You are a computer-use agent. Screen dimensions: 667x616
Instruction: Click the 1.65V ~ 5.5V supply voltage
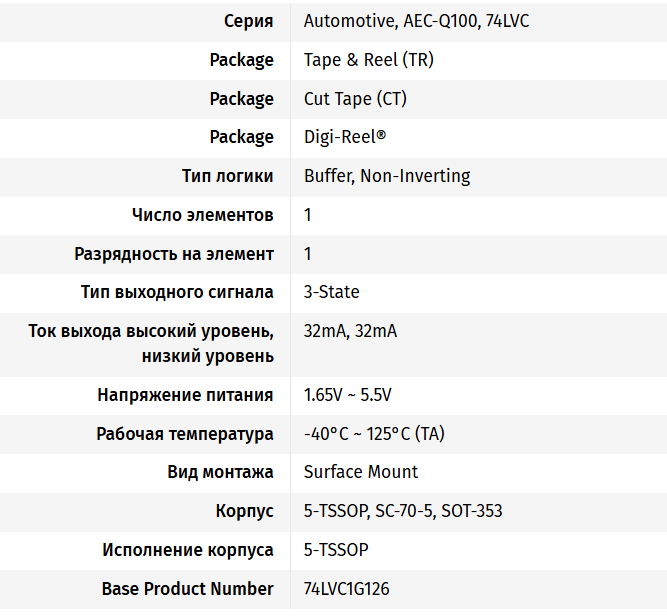(347, 395)
